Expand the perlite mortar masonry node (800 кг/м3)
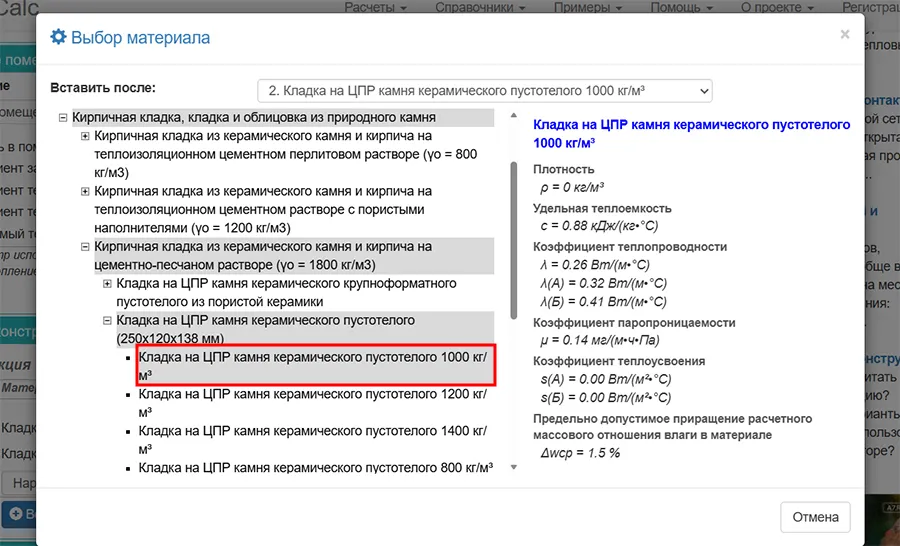 pos(85,136)
